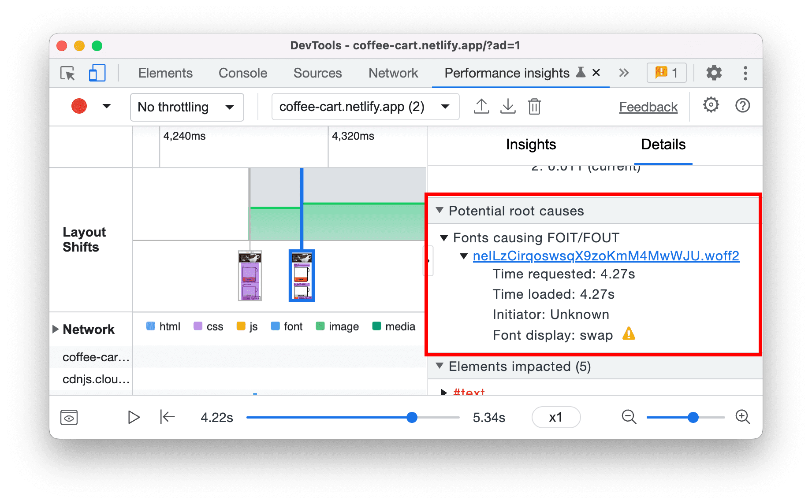Switch to the Console tab

(242, 73)
